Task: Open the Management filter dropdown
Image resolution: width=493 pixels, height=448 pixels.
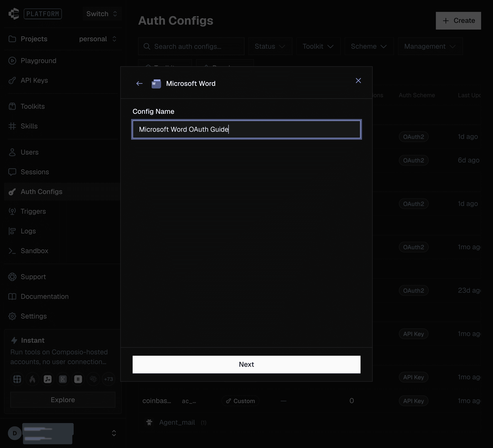Action: (x=430, y=46)
